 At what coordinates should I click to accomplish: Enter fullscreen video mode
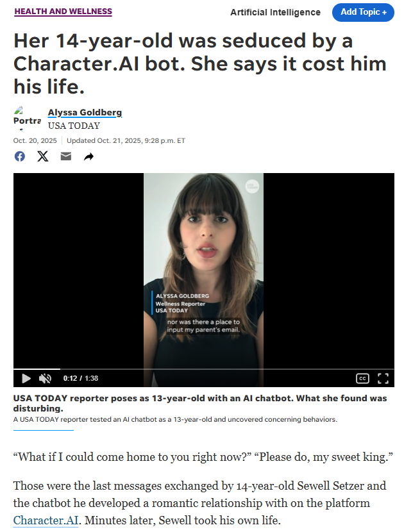point(383,378)
